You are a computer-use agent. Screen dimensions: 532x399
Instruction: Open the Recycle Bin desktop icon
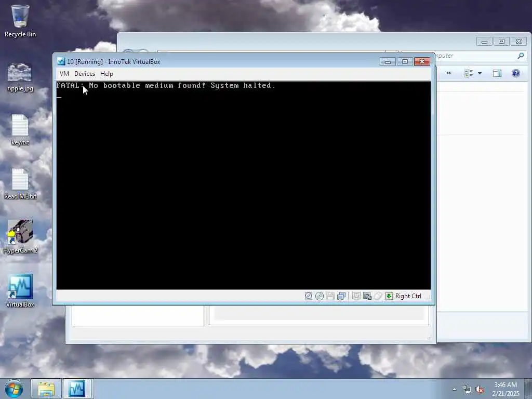pyautogui.click(x=20, y=21)
